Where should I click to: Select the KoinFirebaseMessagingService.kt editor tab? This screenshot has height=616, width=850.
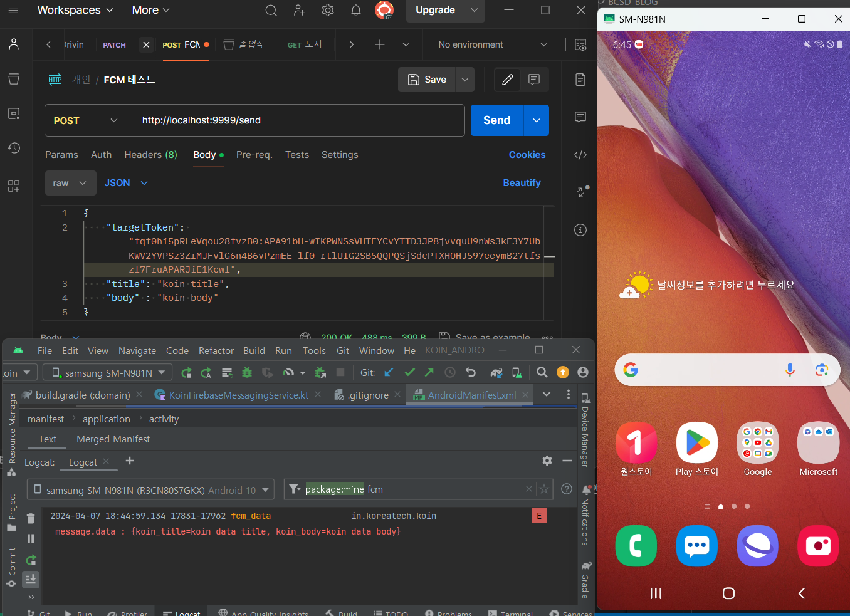coord(238,395)
